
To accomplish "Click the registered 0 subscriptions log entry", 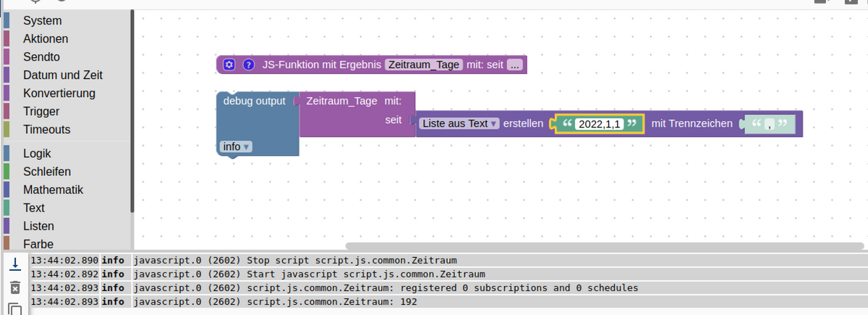I will (447, 287).
